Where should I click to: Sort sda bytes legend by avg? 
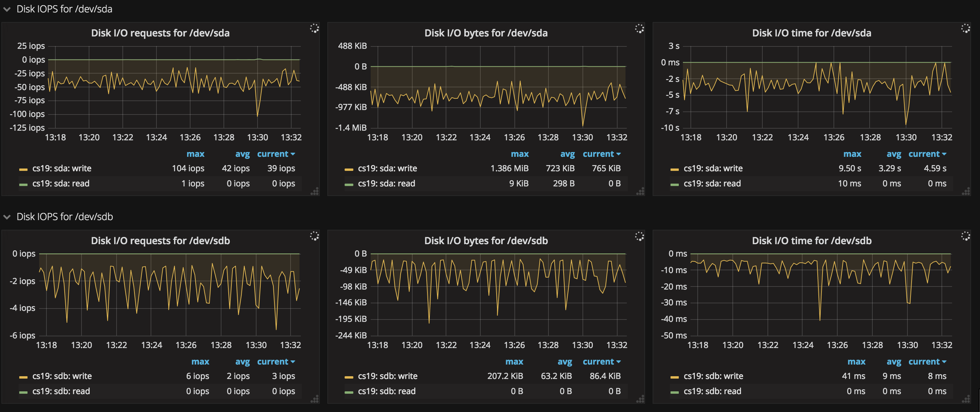click(x=567, y=154)
